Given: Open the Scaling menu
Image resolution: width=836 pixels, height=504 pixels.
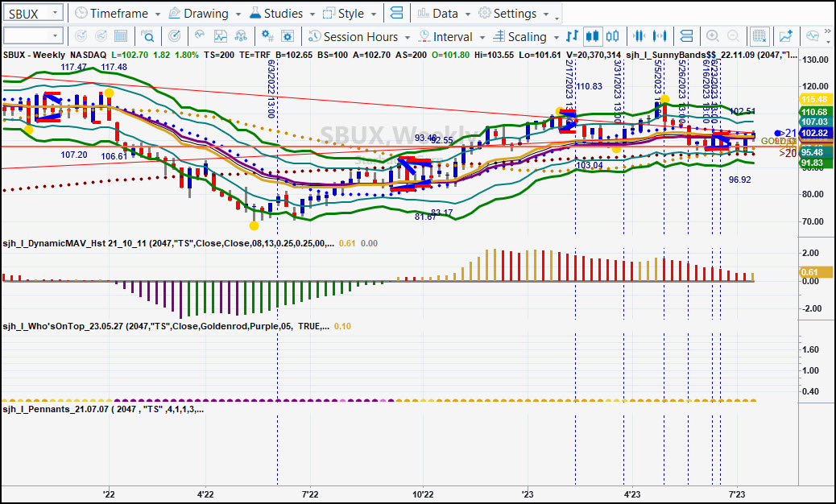Looking at the screenshot, I should tap(519, 36).
